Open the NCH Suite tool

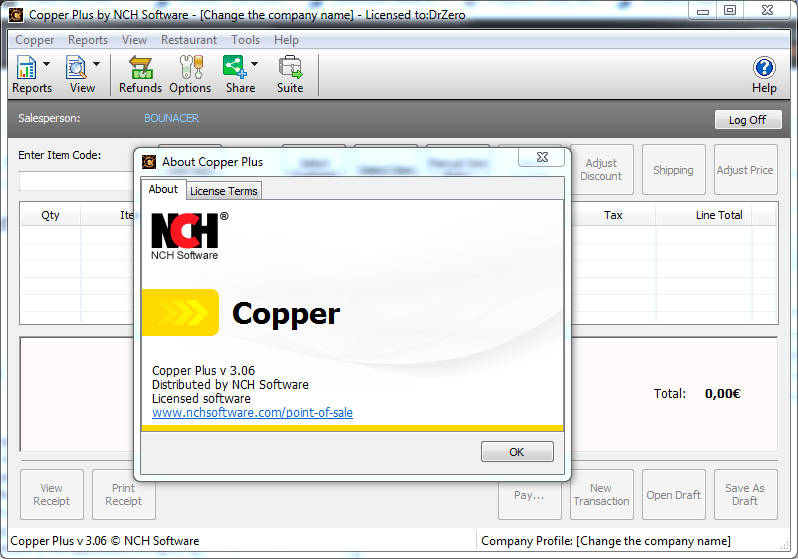coord(290,75)
